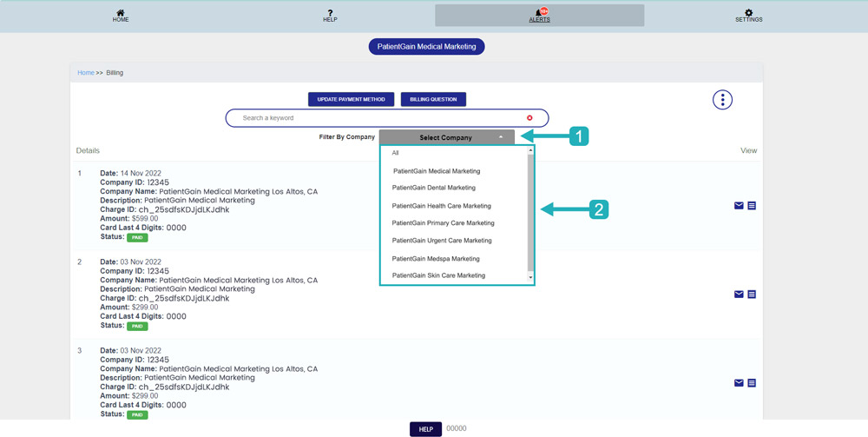Click the amount $599.00
Viewport: 868px width, 437px height.
tap(144, 219)
